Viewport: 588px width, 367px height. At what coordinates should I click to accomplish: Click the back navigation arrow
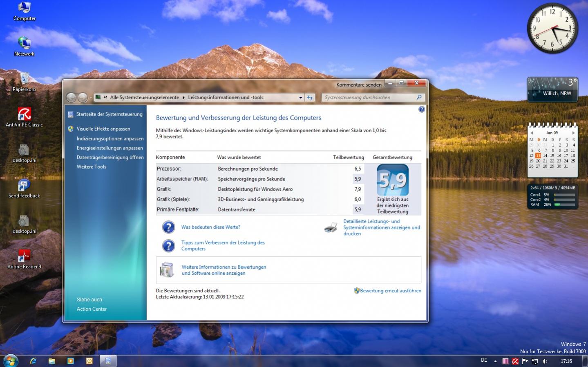[71, 98]
